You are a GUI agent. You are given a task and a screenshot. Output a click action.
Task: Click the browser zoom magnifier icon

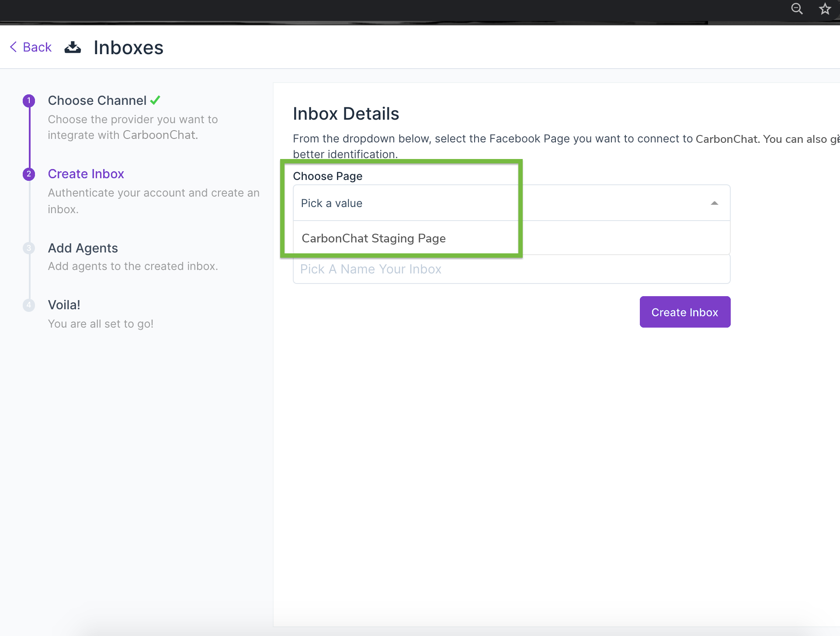tap(797, 9)
